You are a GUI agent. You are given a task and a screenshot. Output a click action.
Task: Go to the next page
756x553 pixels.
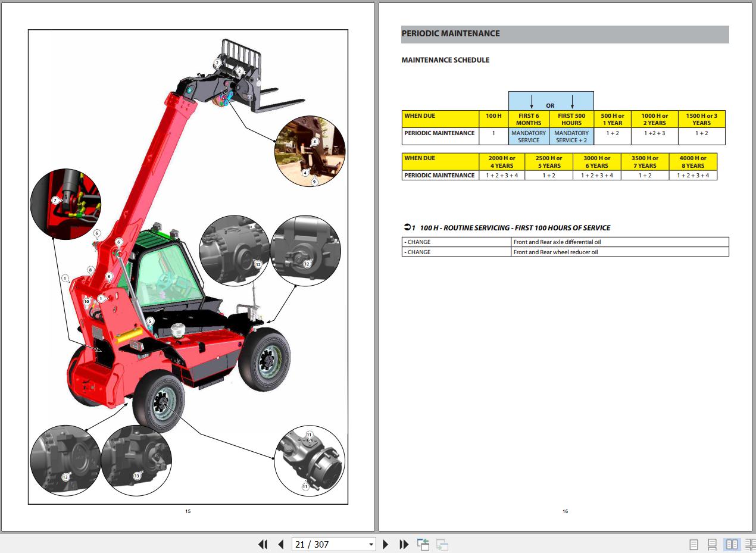(385, 544)
